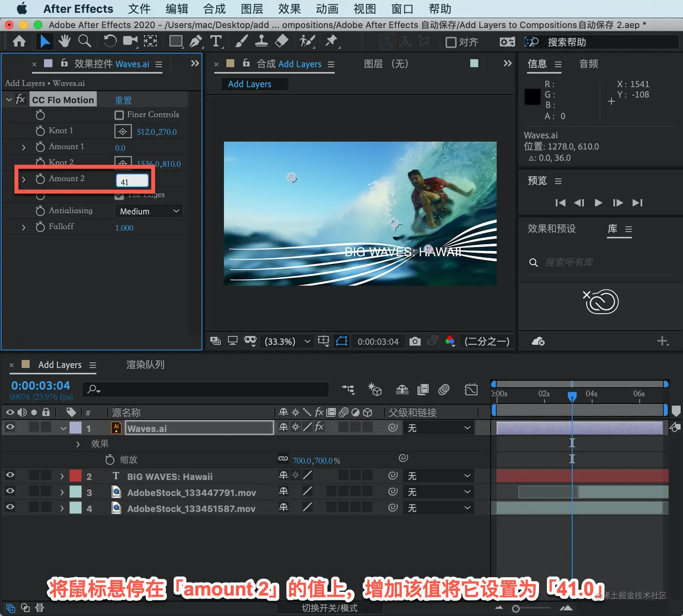Expand the Falloff property

pyautogui.click(x=23, y=227)
